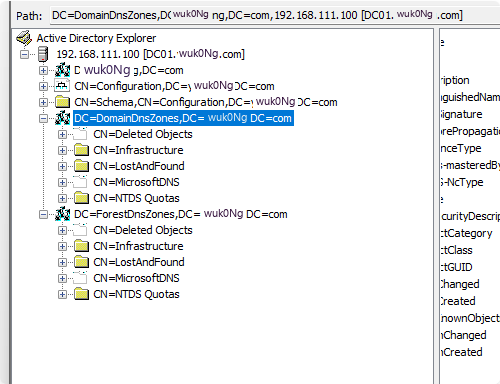The image size is (500, 384).
Task: Expand Infrastructure under ForestDnsZones
Action: click(x=62, y=246)
